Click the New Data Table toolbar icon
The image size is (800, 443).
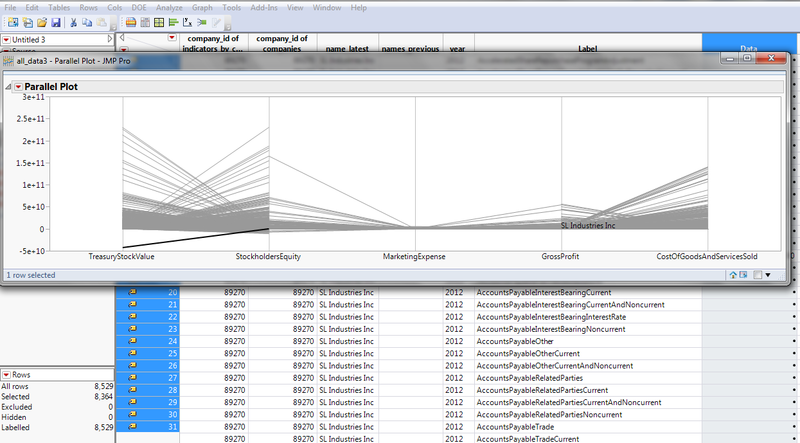pyautogui.click(x=13, y=22)
